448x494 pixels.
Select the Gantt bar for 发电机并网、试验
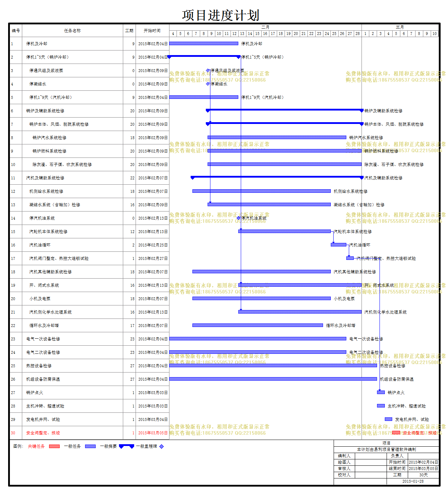[389, 419]
